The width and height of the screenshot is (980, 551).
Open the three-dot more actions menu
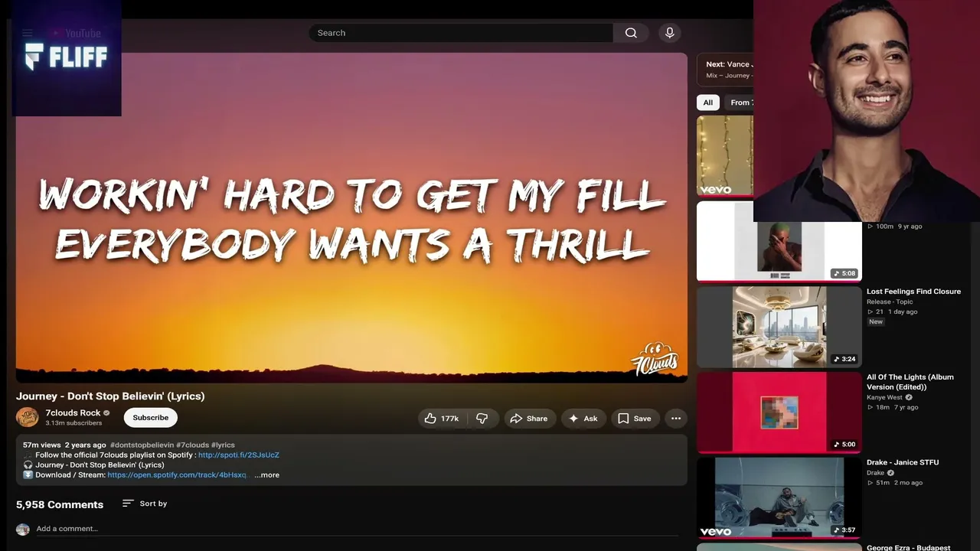click(x=676, y=419)
